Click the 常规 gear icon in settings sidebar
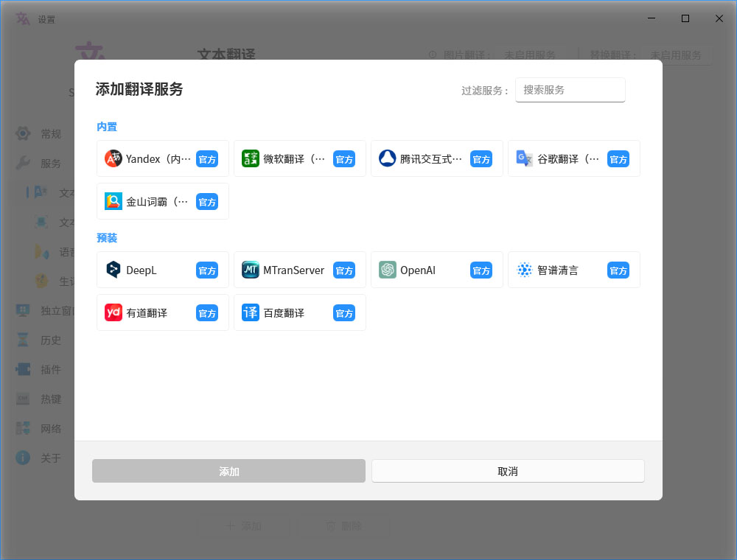 click(23, 133)
